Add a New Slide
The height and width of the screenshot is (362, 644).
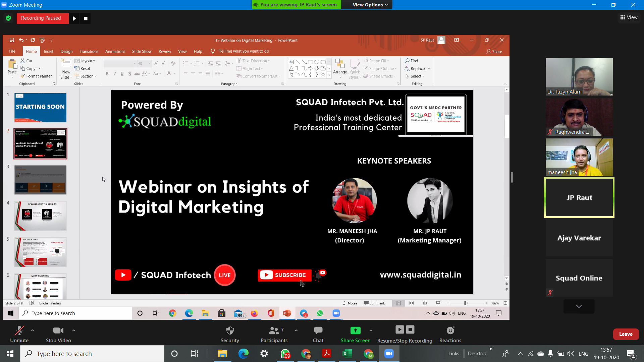66,69
